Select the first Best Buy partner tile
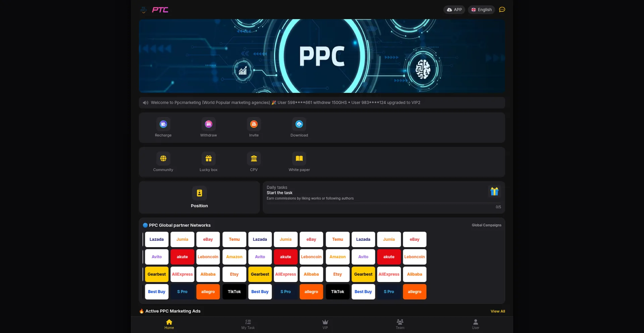Viewport: 644px width, 333px height. [x=157, y=292]
